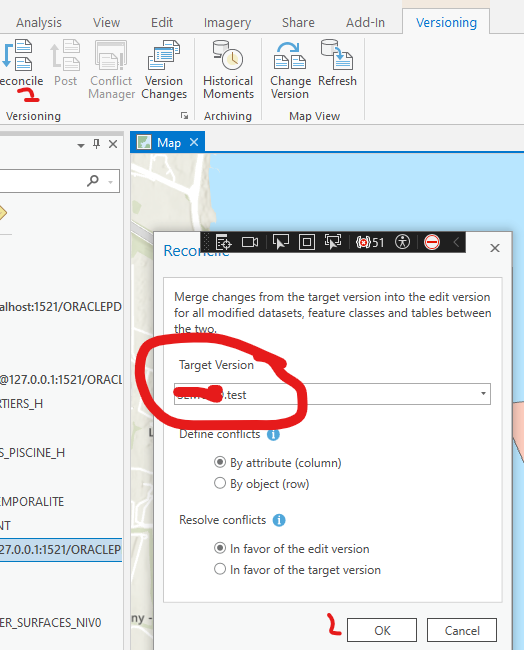The image size is (524, 650).
Task: Click the Change Version button
Action: pos(290,70)
